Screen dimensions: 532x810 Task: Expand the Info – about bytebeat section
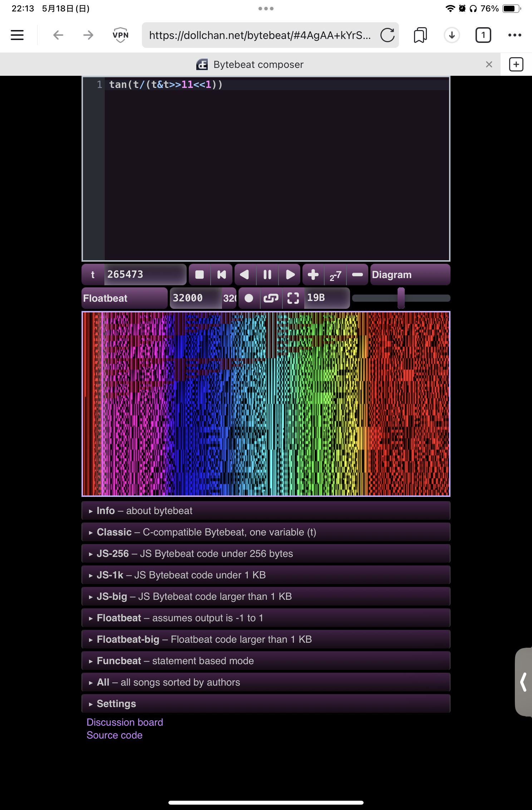tap(266, 510)
